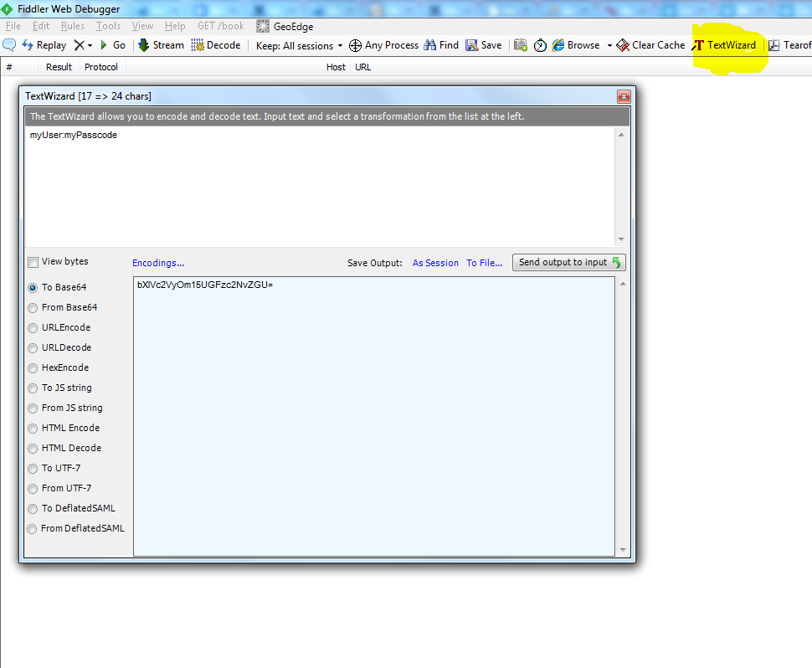Click the Remove X icon in toolbar
812x668 pixels.
tap(80, 45)
